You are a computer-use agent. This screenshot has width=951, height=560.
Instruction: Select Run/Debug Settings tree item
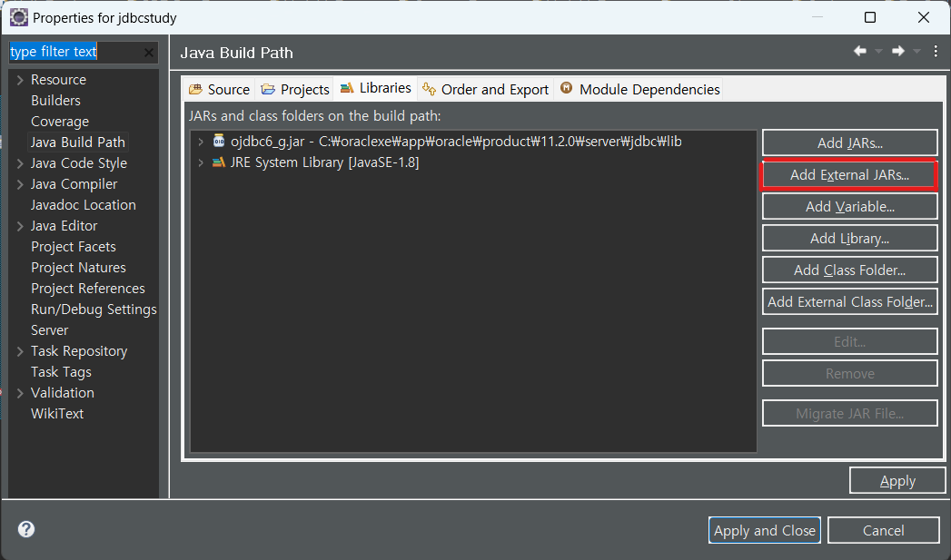[94, 309]
